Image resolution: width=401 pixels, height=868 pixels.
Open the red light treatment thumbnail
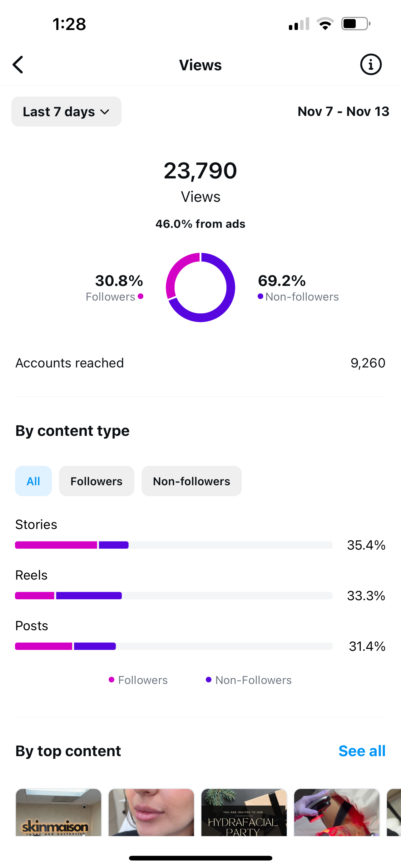click(x=337, y=812)
